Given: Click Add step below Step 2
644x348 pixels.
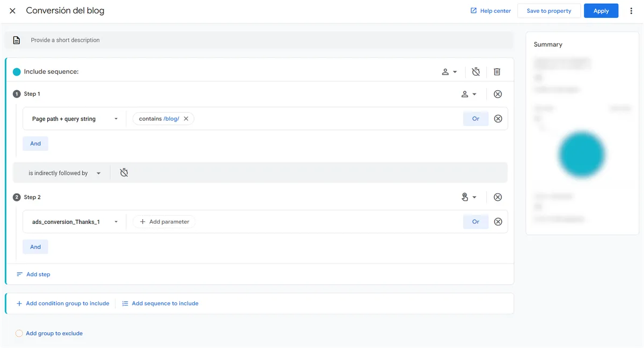Looking at the screenshot, I should [33, 274].
